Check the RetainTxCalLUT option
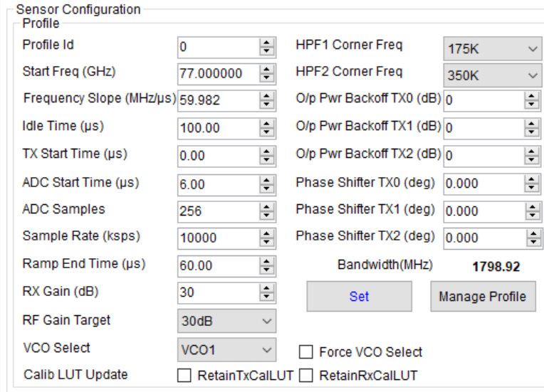The width and height of the screenshot is (544, 392). (x=184, y=376)
